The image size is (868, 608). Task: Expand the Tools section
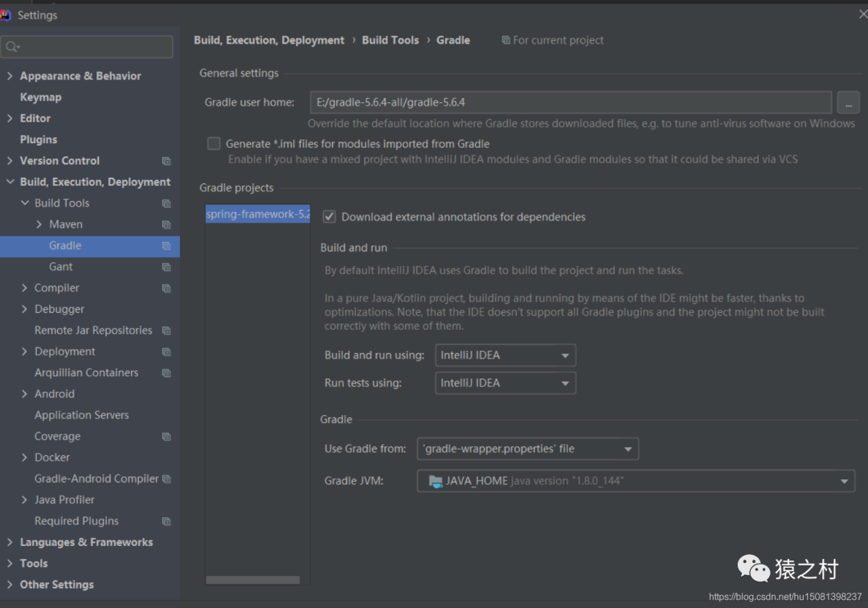(10, 563)
